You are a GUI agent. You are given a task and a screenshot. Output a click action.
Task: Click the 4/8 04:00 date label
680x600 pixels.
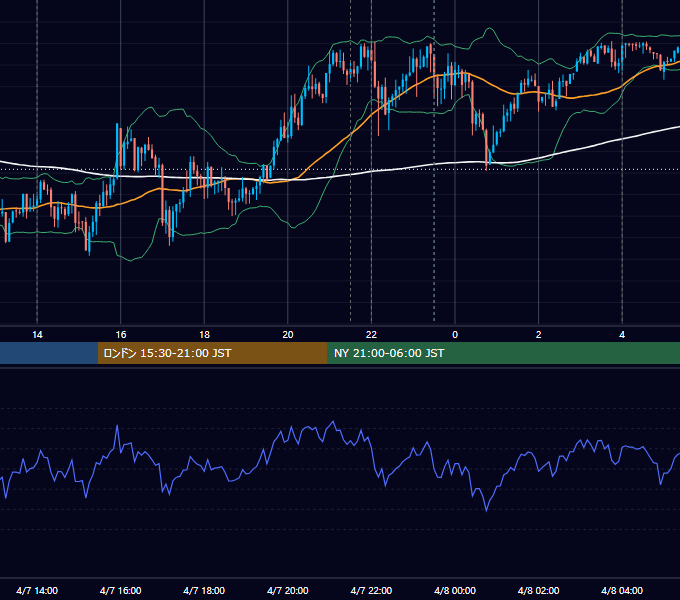[622, 590]
